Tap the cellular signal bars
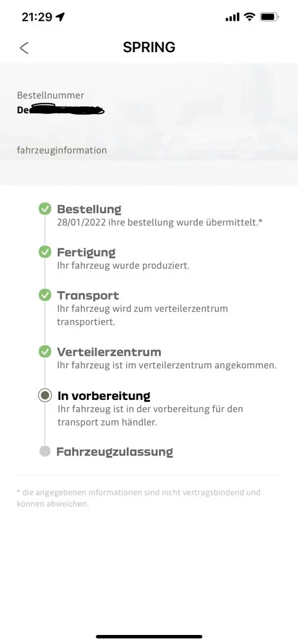This screenshot has height=644, width=298. pos(232,17)
